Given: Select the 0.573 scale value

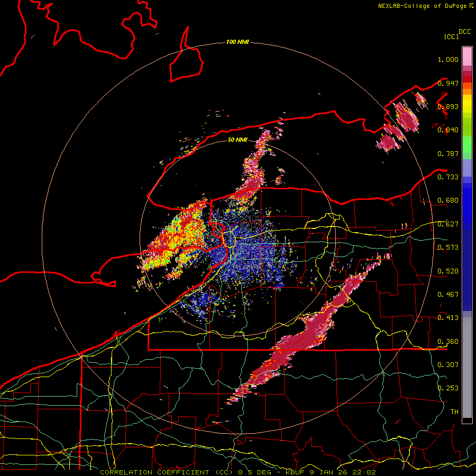Looking at the screenshot, I should pos(448,248).
